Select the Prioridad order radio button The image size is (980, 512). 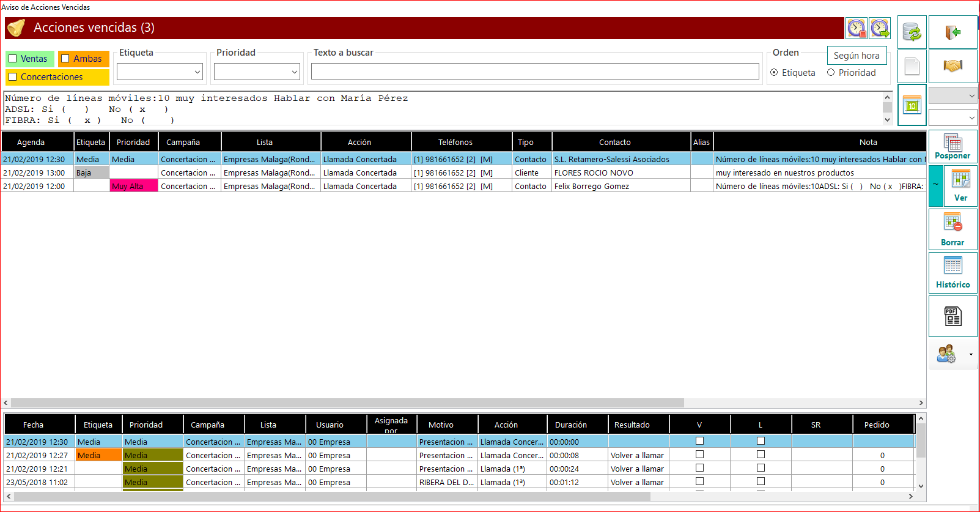point(831,72)
